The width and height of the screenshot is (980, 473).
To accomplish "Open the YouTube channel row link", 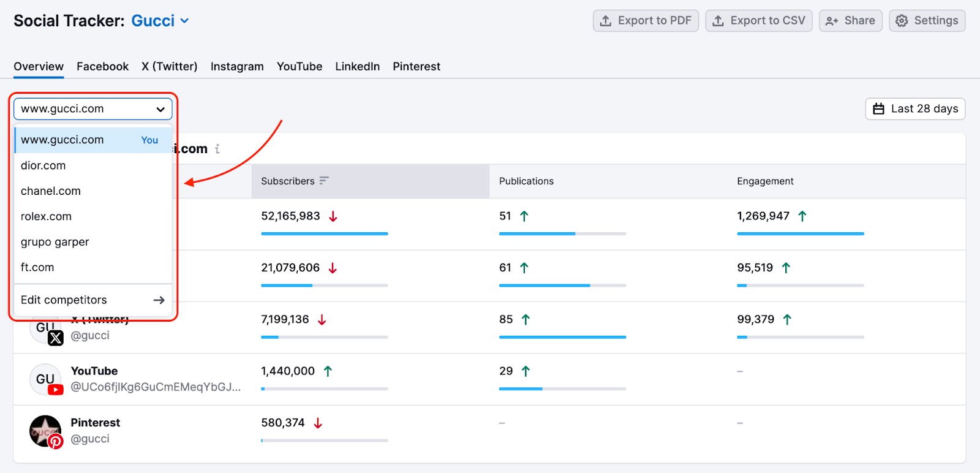I will pyautogui.click(x=94, y=371).
